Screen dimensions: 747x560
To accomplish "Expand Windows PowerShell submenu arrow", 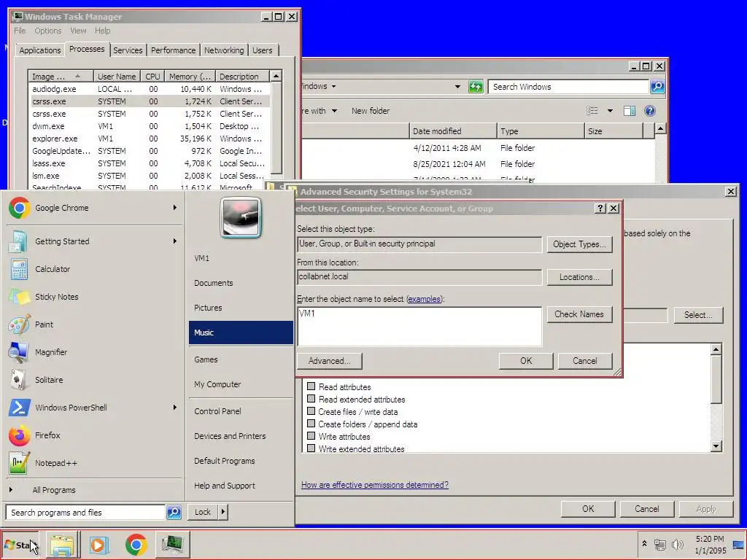I will [x=175, y=407].
